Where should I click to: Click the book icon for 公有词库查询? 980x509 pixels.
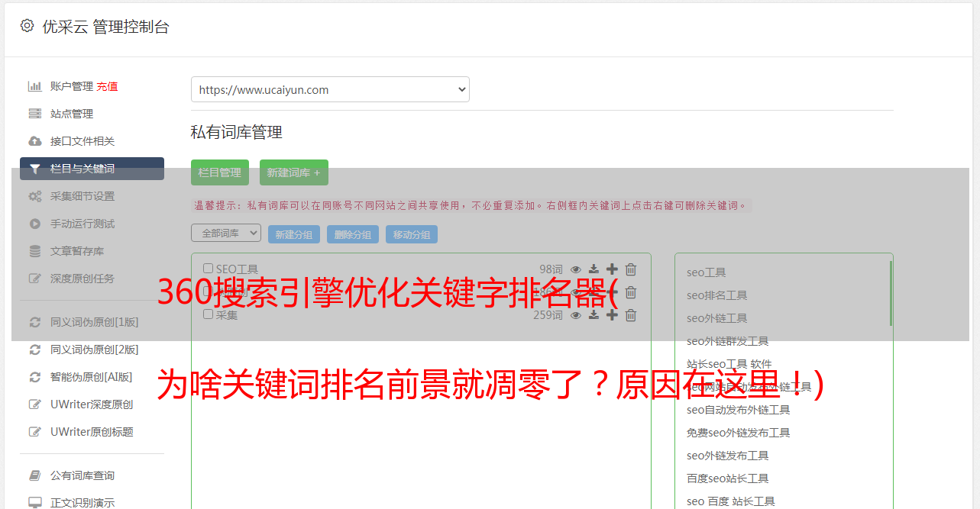34,475
